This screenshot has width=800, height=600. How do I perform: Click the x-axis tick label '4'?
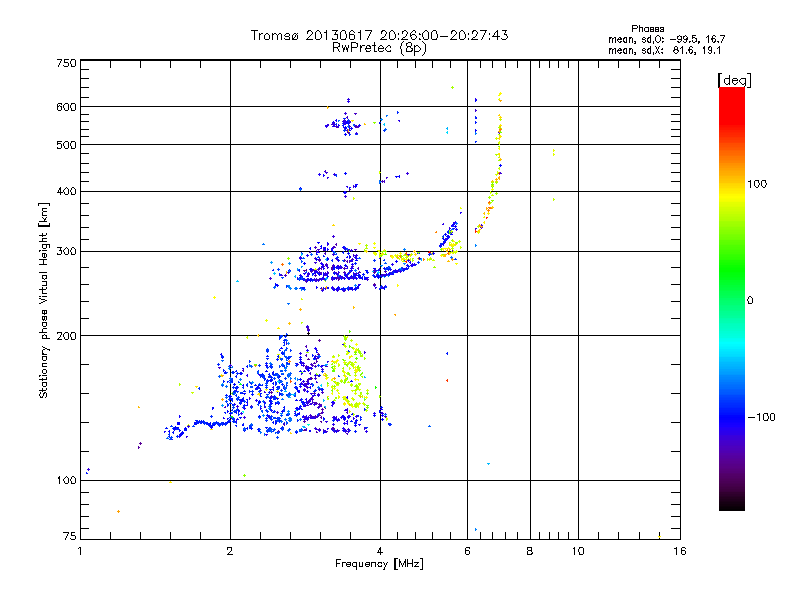380,551
